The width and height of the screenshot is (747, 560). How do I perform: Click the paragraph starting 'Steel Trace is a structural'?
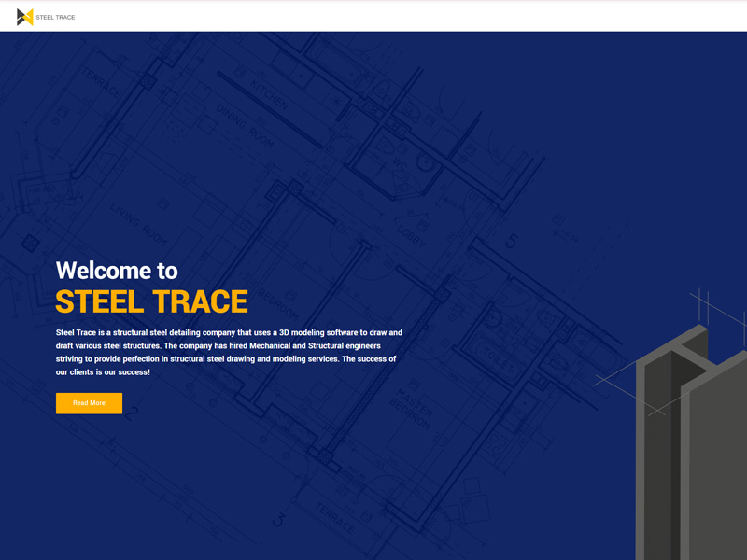229,353
